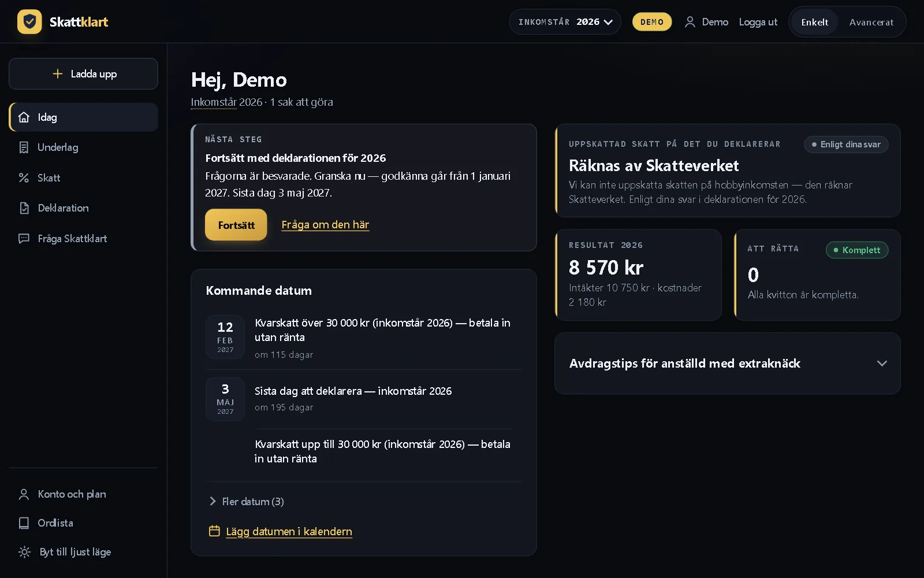924x578 pixels.
Task: Click the Skattklart shield logo icon
Action: (29, 22)
